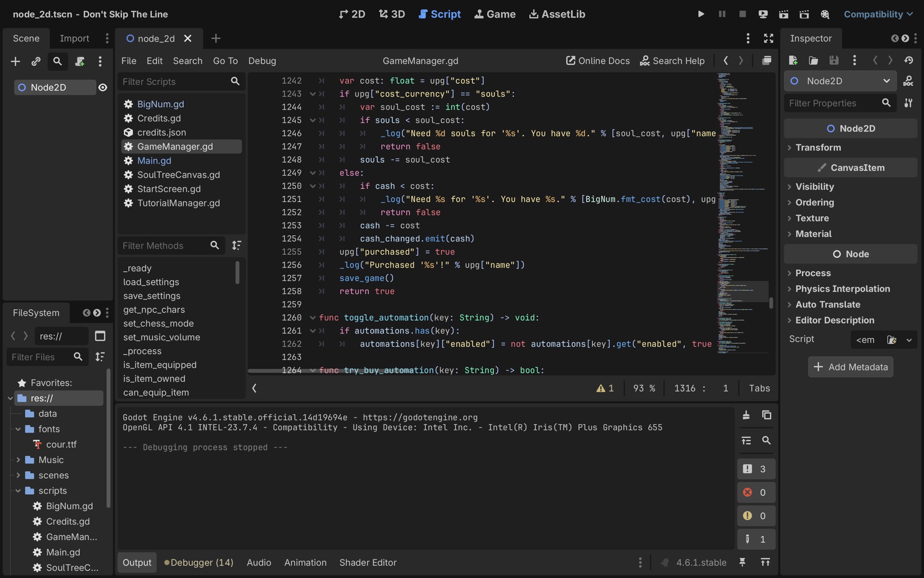Open the Online Docs link
The height and width of the screenshot is (578, 924).
click(598, 61)
